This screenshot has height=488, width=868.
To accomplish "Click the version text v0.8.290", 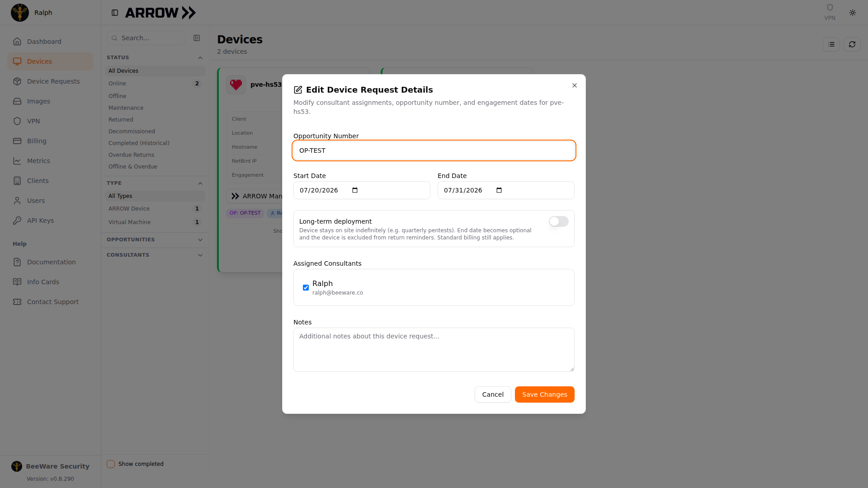I will pos(50,479).
